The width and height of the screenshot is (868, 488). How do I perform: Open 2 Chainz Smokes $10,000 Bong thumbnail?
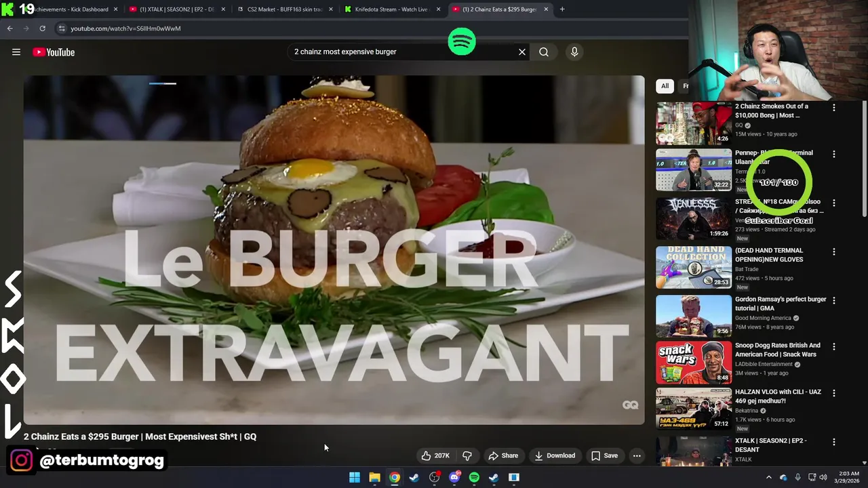pyautogui.click(x=694, y=123)
